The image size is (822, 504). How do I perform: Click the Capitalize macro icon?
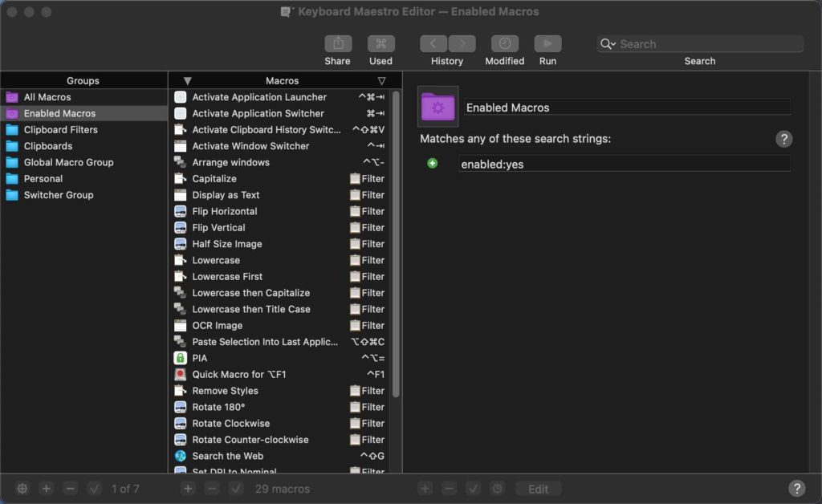(181, 178)
